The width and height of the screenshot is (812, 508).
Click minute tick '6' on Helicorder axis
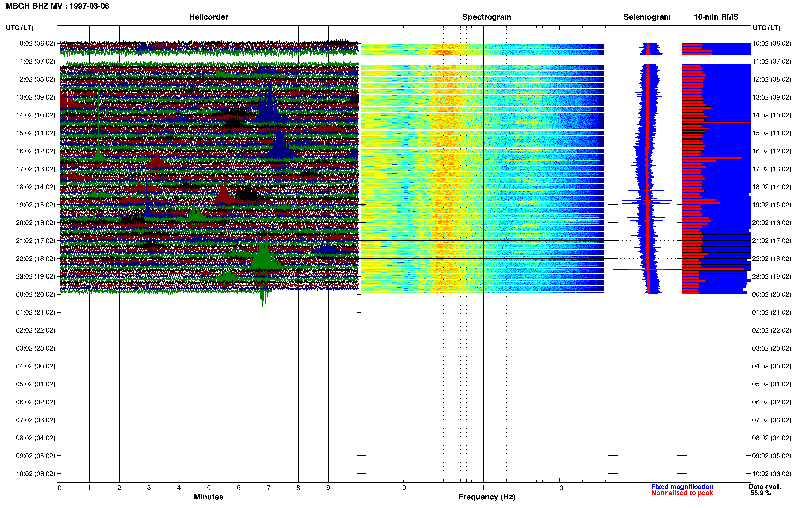(x=239, y=487)
